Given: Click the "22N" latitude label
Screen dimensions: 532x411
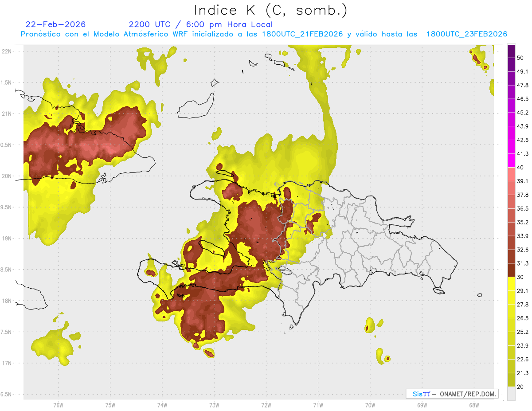Looking at the screenshot, I should pos(7,51).
